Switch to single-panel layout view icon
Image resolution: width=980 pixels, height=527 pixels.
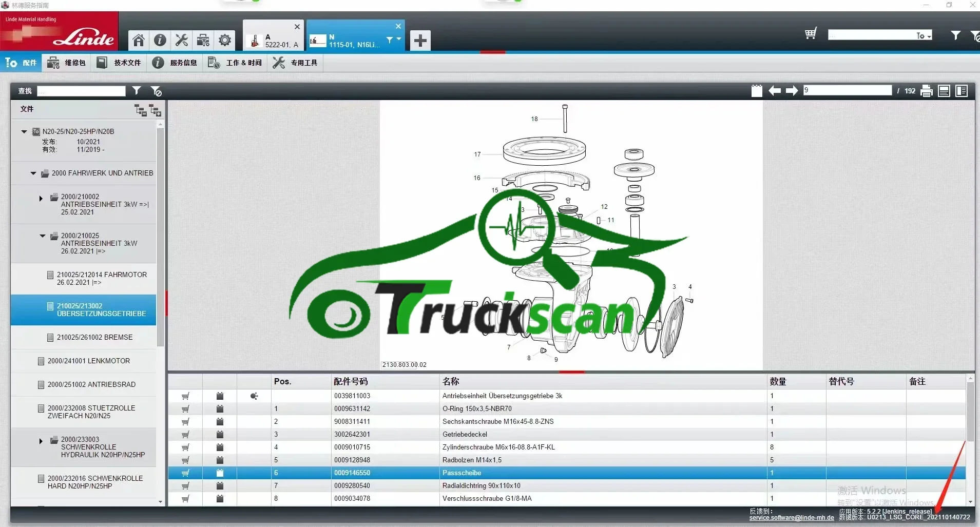pos(944,91)
